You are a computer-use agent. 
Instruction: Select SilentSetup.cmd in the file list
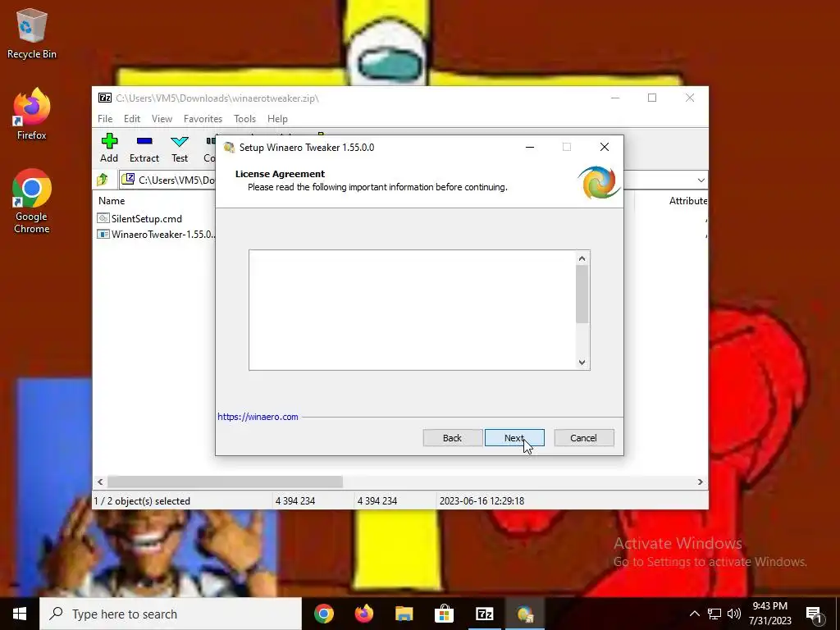point(139,218)
